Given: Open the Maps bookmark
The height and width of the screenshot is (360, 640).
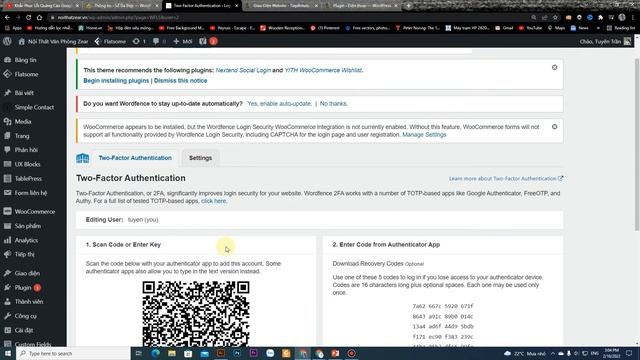Looking at the screenshot, I should 557,28.
